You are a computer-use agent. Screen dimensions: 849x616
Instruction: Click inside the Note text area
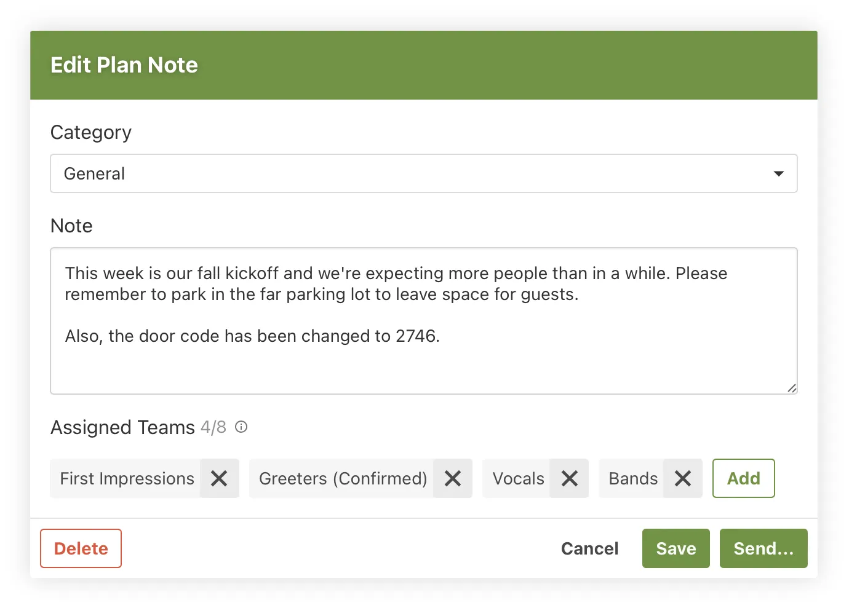click(423, 363)
